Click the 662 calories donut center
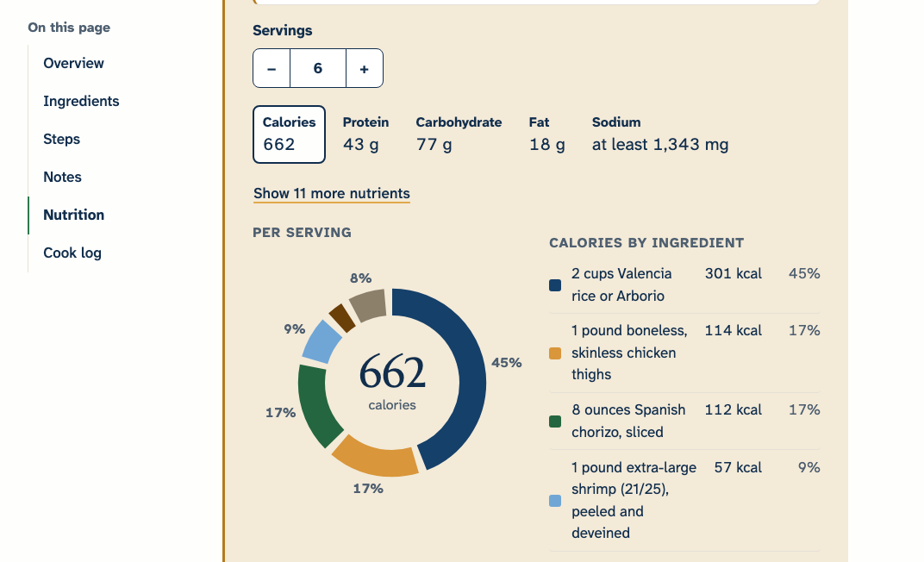 pyautogui.click(x=392, y=381)
